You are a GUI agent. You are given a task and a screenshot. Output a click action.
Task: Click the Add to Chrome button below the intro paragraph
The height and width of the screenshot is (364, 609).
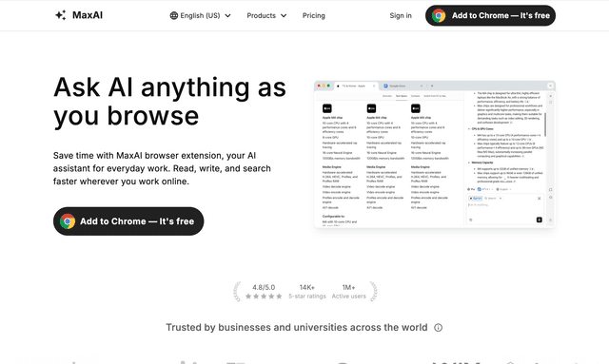point(128,221)
